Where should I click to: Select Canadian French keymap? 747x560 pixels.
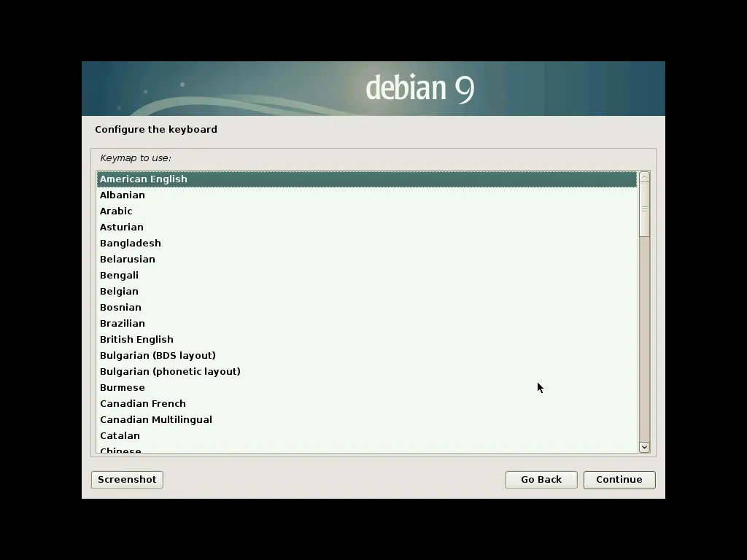[x=366, y=404]
